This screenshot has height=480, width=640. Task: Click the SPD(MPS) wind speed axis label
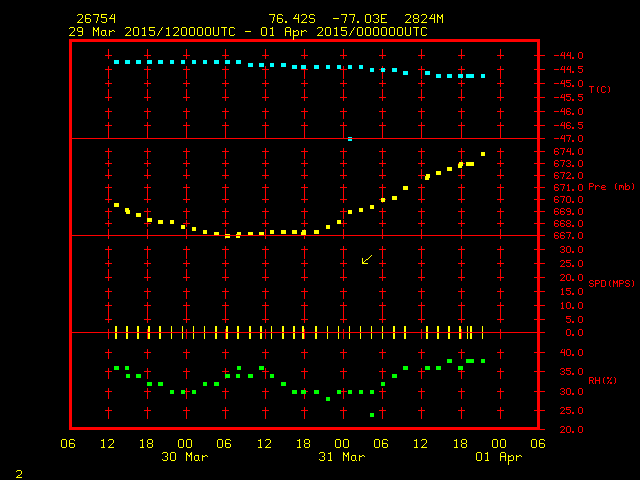[611, 283]
